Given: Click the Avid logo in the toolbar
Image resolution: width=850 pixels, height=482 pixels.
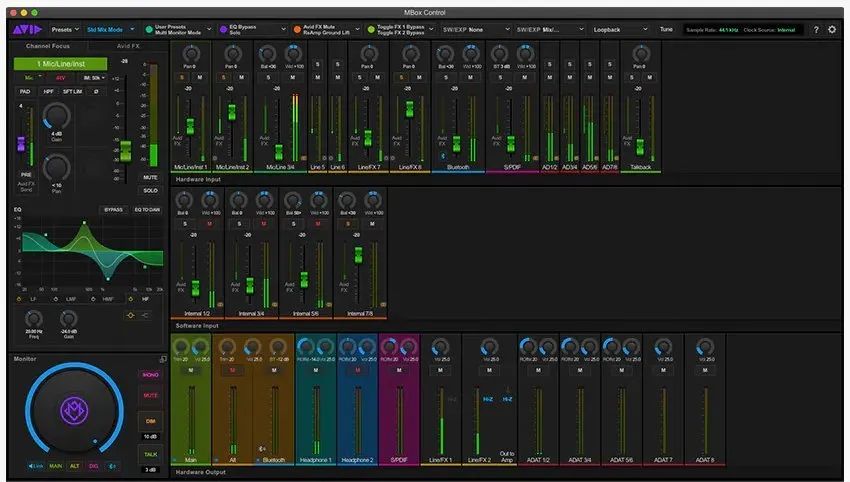Looking at the screenshot, I should pos(27,29).
